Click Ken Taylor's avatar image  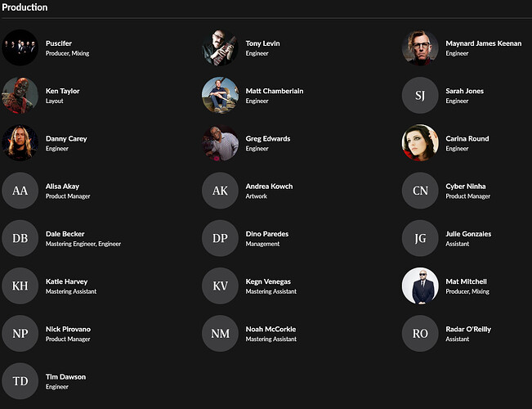[x=20, y=95]
